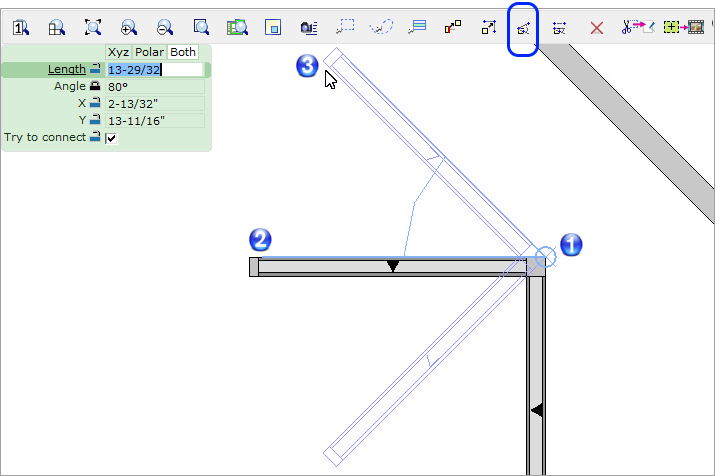Toggle the Angle lock icon
Image resolution: width=715 pixels, height=476 pixels.
(x=95, y=86)
